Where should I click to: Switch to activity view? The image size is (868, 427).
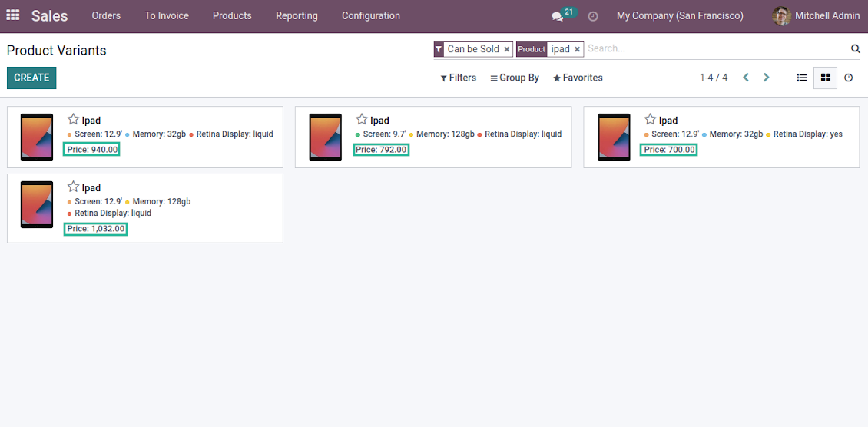(849, 78)
